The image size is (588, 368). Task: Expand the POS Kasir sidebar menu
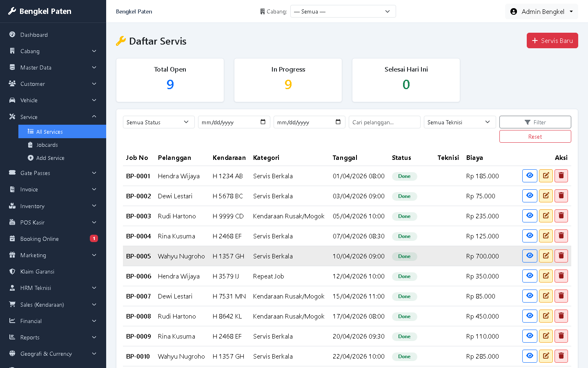coord(53,222)
